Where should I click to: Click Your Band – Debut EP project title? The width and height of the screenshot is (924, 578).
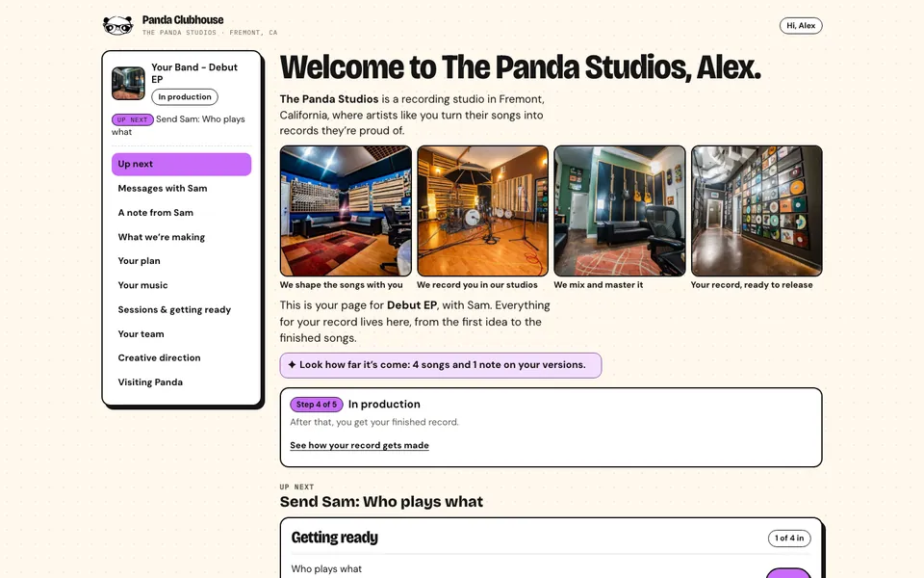pos(194,73)
